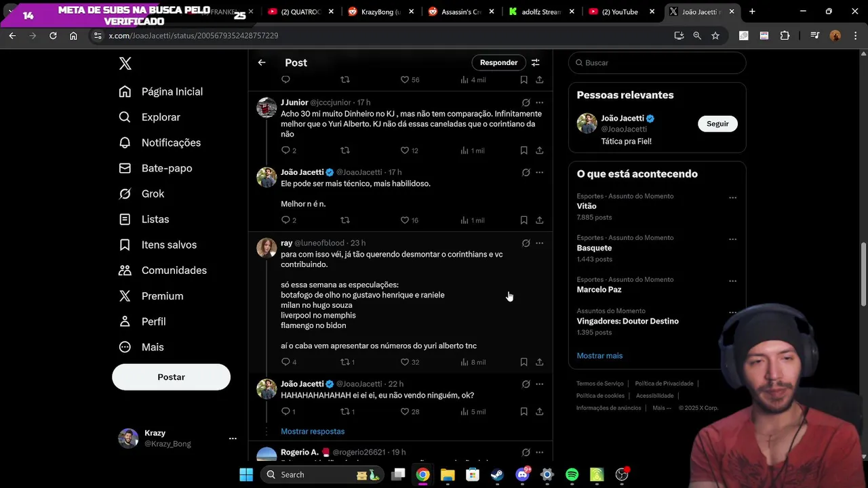Open the Mais menu in sidebar

141,347
